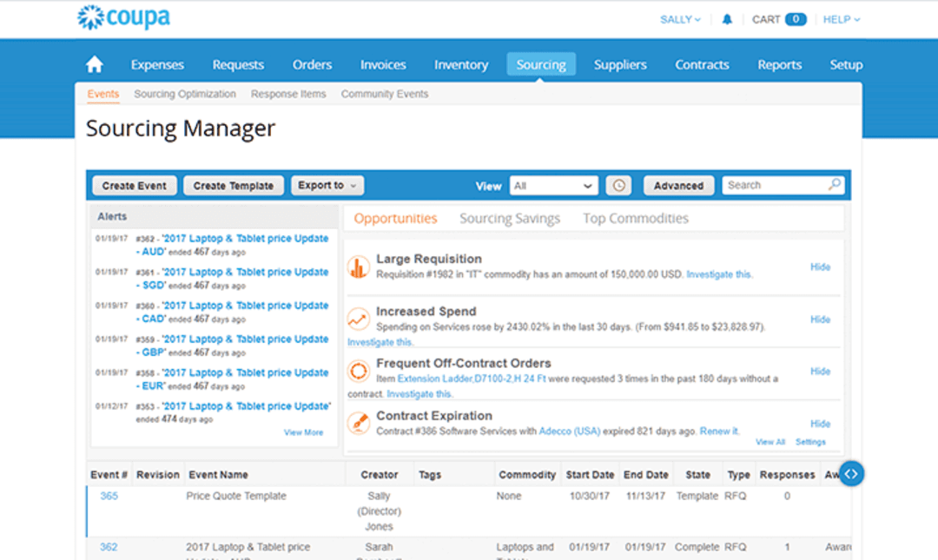Click the search magnifier icon
The height and width of the screenshot is (560, 938).
[834, 184]
